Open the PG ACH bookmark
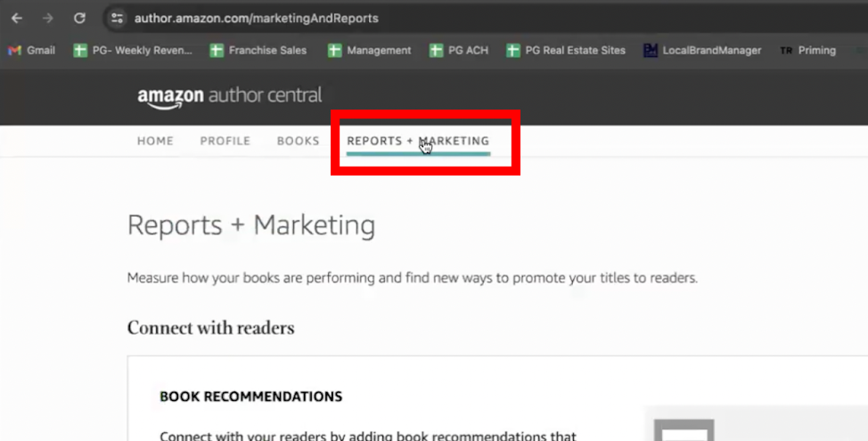The height and width of the screenshot is (441, 868). pyautogui.click(x=459, y=51)
